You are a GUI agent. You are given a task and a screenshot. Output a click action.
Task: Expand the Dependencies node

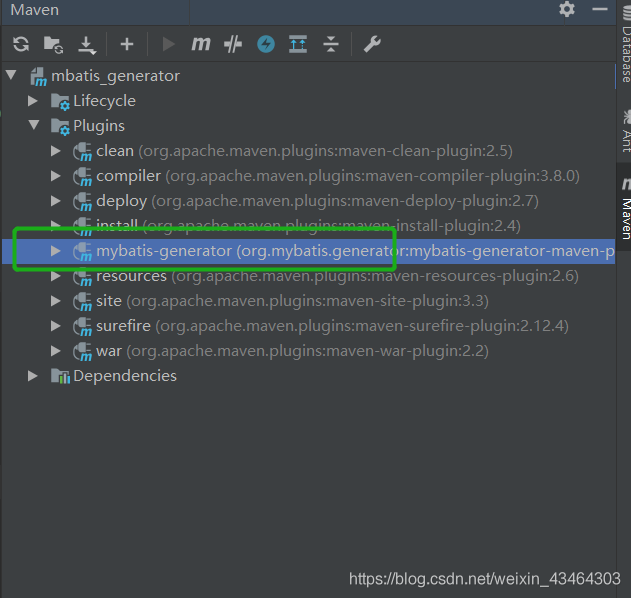[33, 376]
